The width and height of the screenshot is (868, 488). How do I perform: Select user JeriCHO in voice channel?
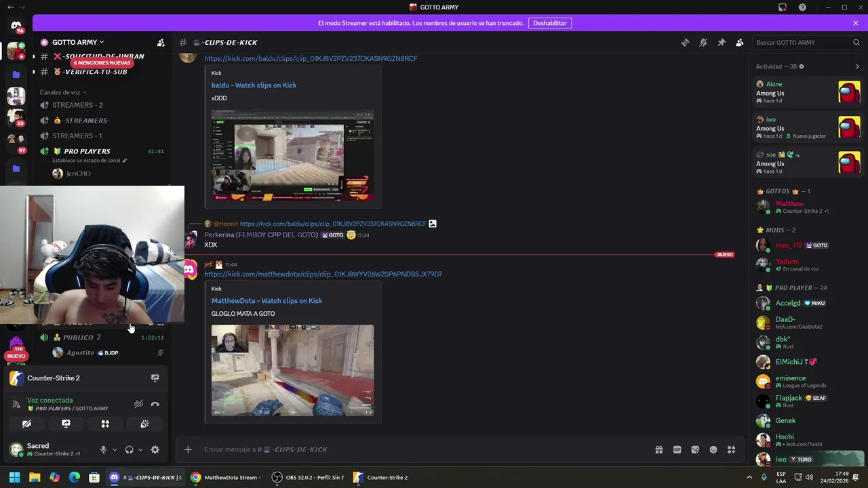[79, 174]
